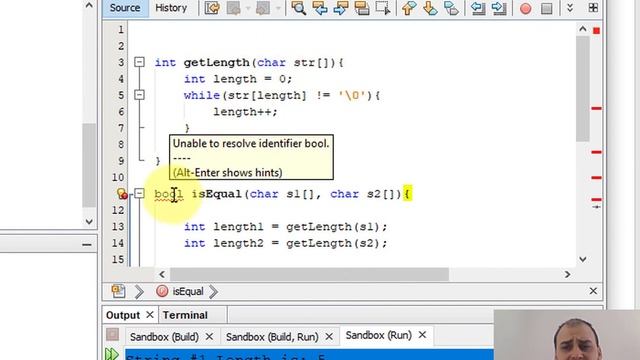
Task: Expand chevron after breadcrumb file icon
Action: 139,291
